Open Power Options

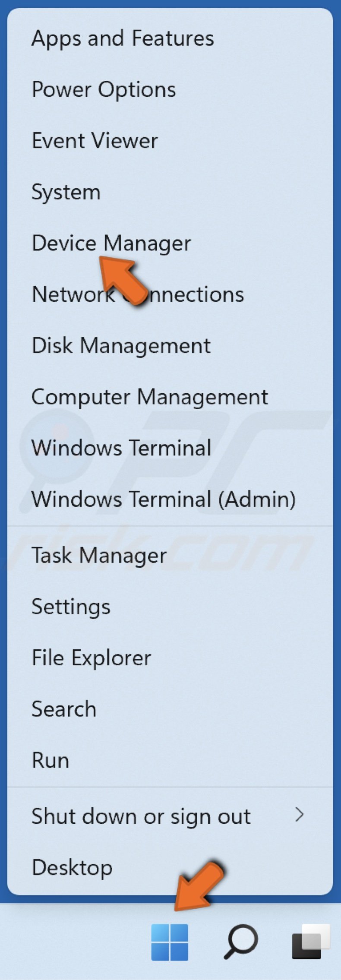click(x=104, y=89)
